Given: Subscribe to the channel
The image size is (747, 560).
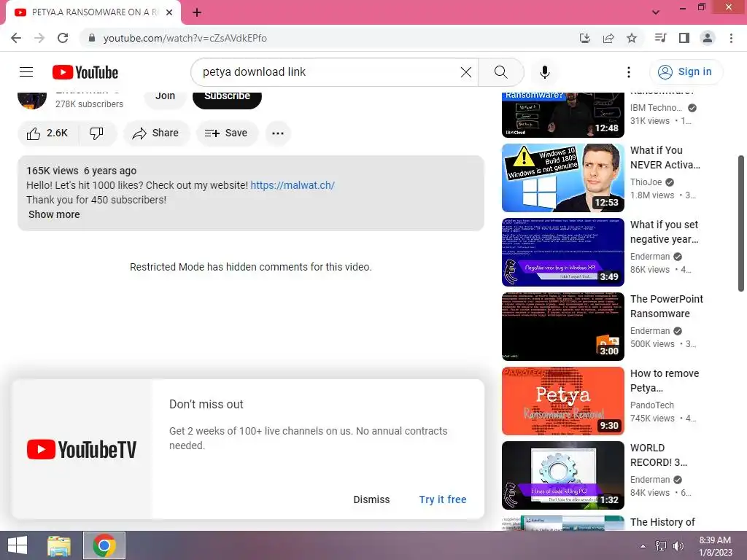Looking at the screenshot, I should tap(228, 97).
